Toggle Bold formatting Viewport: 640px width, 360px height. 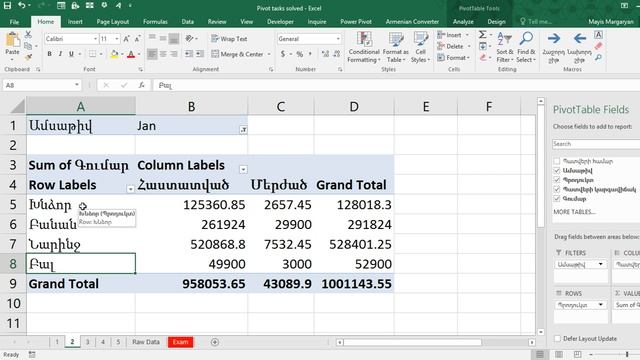coord(49,54)
